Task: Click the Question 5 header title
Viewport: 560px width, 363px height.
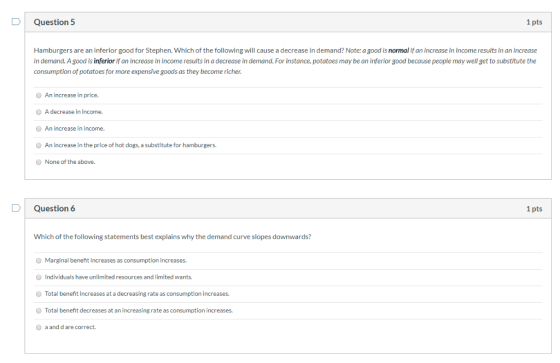Action: [54, 22]
